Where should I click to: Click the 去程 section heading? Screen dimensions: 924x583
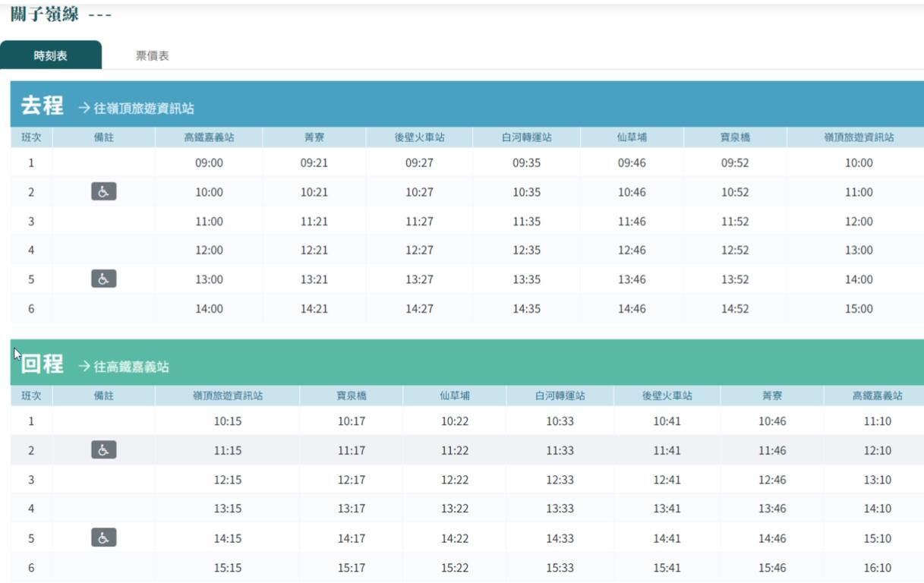pos(42,106)
